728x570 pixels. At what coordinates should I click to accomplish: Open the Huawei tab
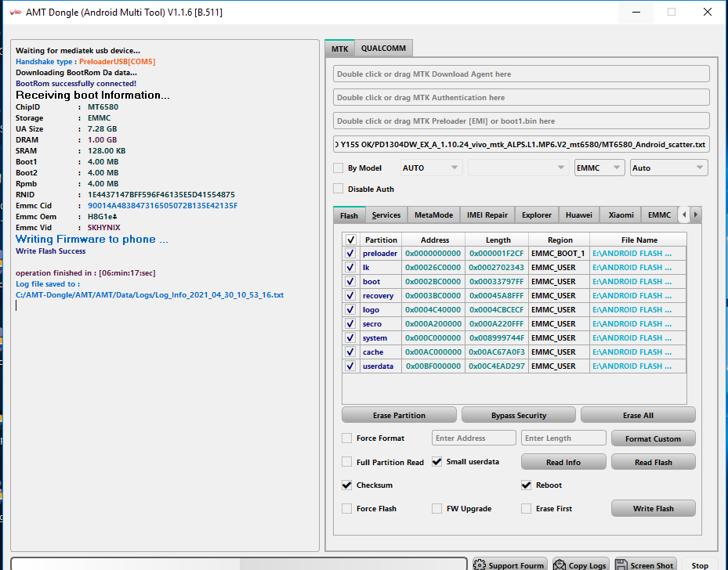pos(579,215)
